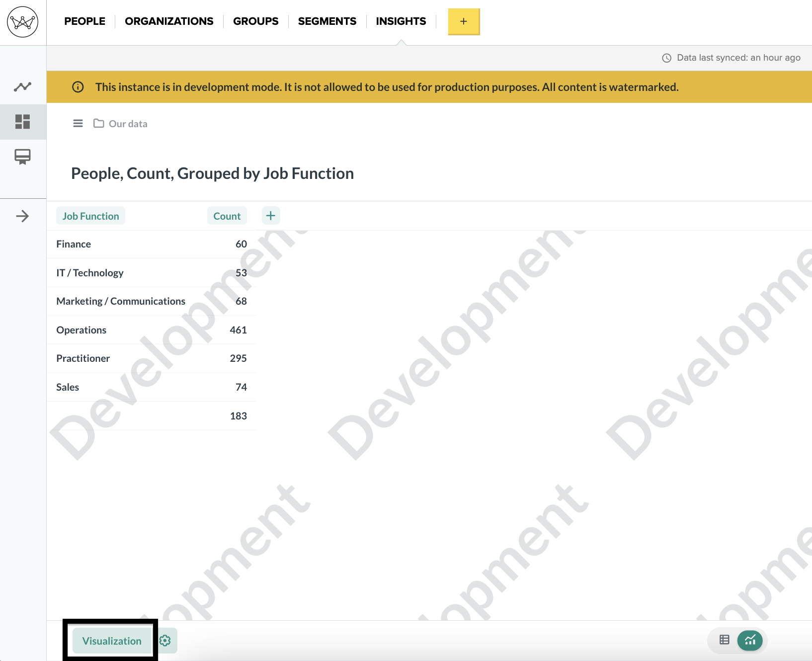Click the count value 60
812x661 pixels.
pyautogui.click(x=241, y=244)
